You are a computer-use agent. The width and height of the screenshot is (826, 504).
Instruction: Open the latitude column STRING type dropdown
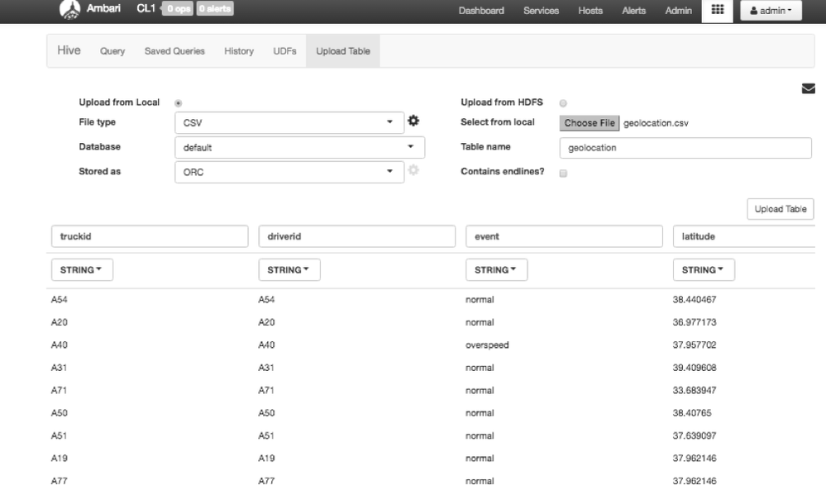click(704, 269)
